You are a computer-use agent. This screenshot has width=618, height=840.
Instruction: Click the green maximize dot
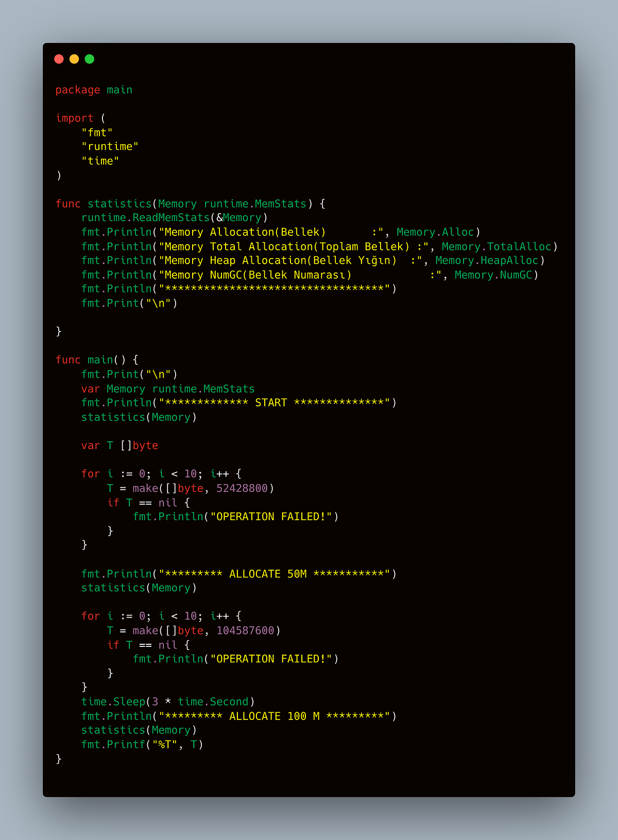tap(90, 59)
